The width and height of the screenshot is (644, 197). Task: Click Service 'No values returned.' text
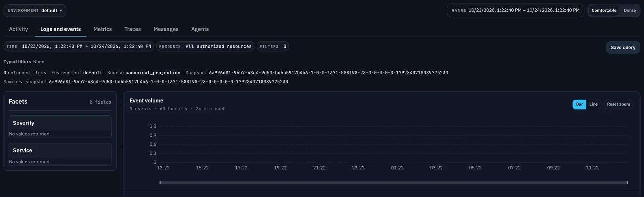pyautogui.click(x=30, y=162)
